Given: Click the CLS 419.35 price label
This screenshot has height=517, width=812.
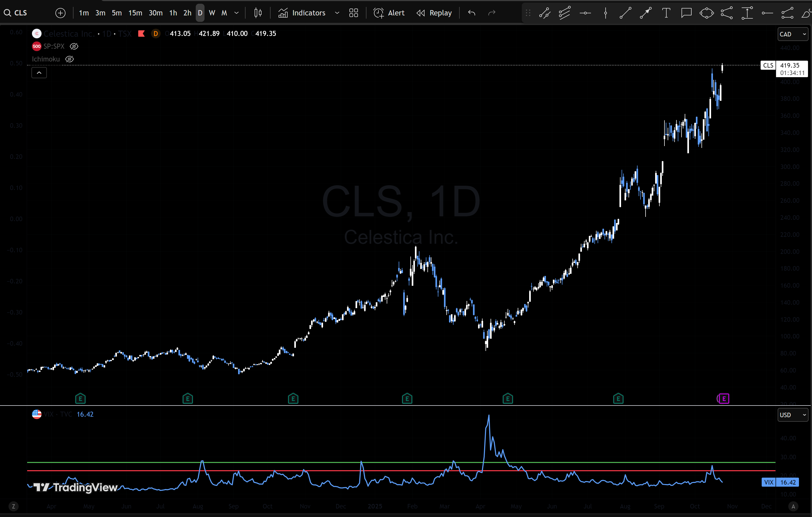Looking at the screenshot, I should click(x=784, y=69).
